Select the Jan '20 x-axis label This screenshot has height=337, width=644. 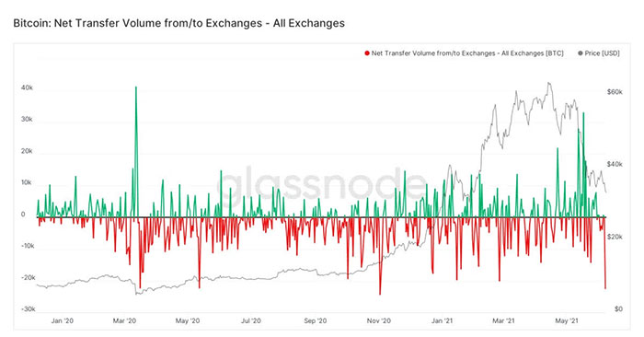click(63, 320)
